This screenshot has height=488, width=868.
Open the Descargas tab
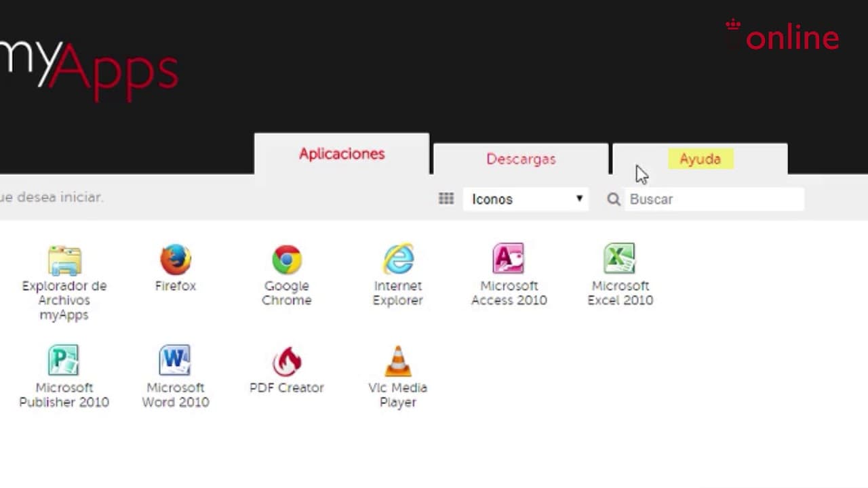tap(521, 159)
